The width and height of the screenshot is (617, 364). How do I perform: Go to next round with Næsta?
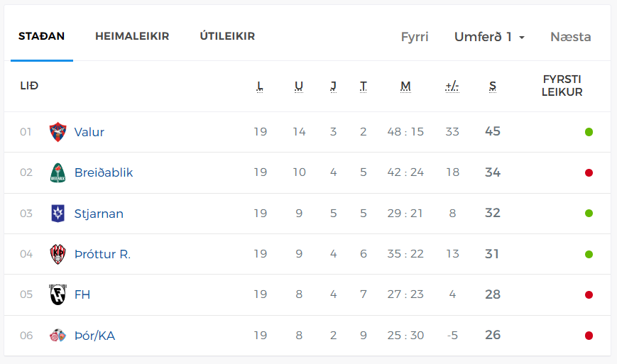tap(571, 37)
